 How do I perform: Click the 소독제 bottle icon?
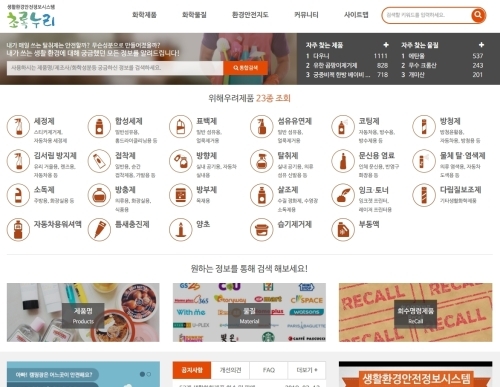(x=18, y=195)
